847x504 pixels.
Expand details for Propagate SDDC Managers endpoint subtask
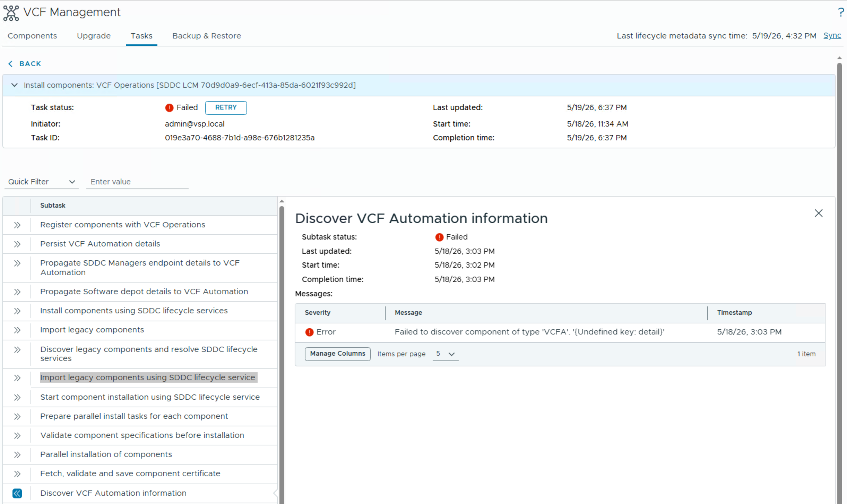17,263
